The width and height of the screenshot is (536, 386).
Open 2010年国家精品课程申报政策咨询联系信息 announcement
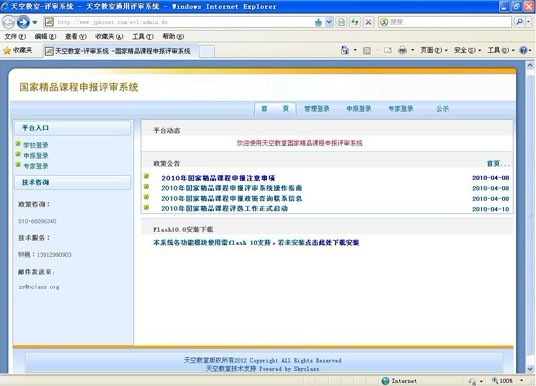pyautogui.click(x=231, y=198)
